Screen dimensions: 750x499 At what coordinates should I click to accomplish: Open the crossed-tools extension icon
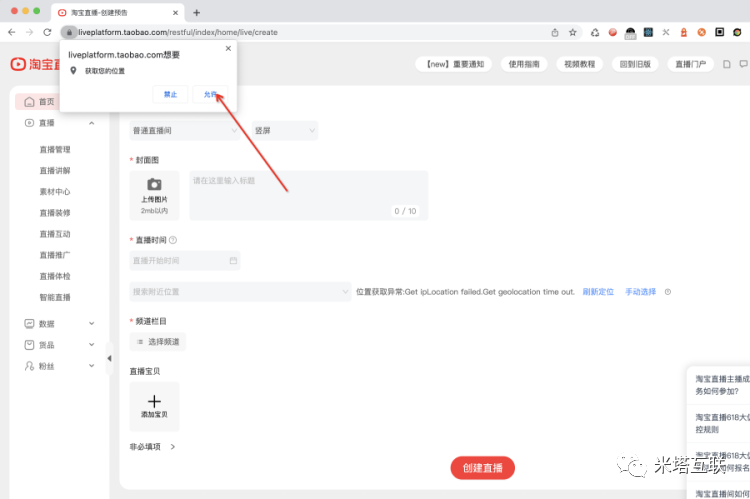(666, 33)
